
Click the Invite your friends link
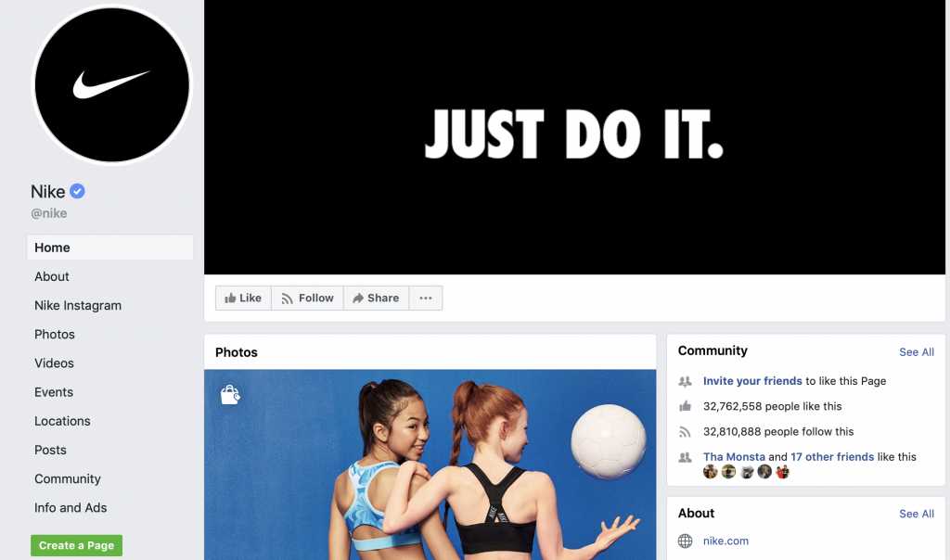pyautogui.click(x=752, y=381)
